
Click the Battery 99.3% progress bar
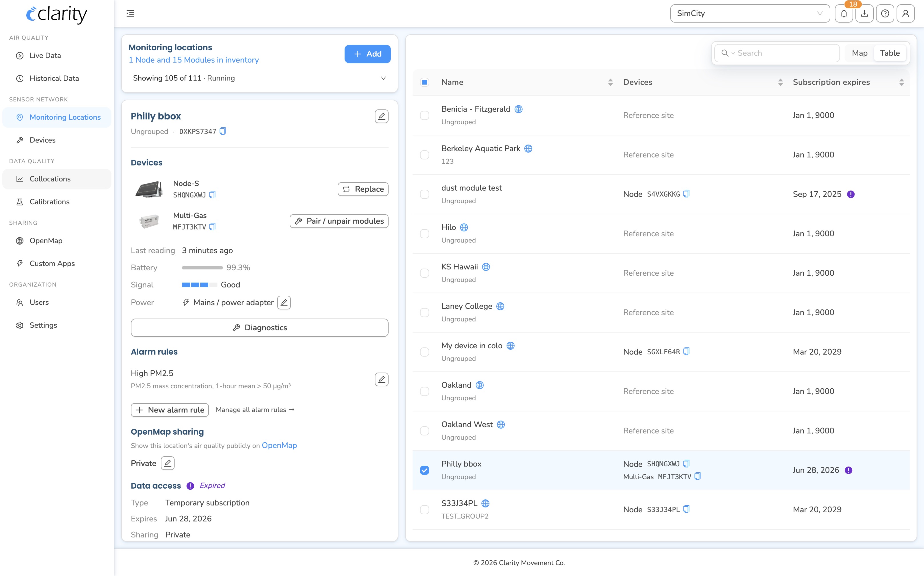202,268
